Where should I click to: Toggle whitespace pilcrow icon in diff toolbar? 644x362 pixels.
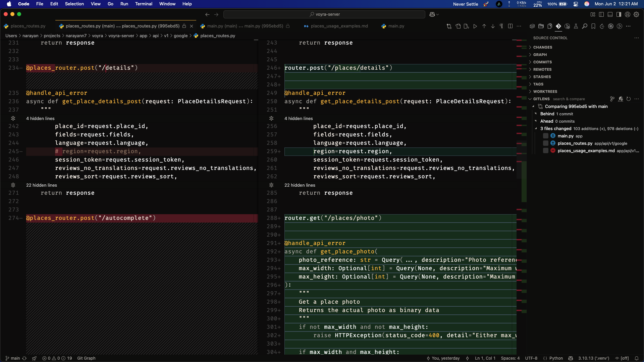coord(501,26)
